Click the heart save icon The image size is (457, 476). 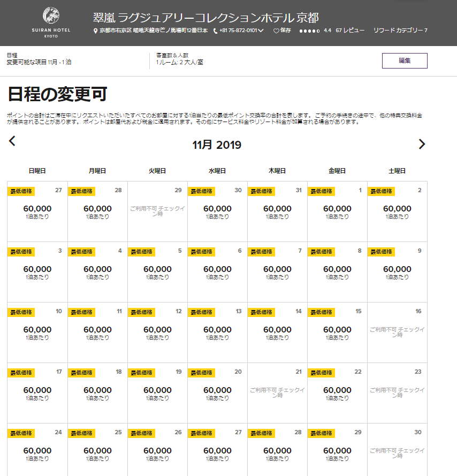tap(276, 31)
